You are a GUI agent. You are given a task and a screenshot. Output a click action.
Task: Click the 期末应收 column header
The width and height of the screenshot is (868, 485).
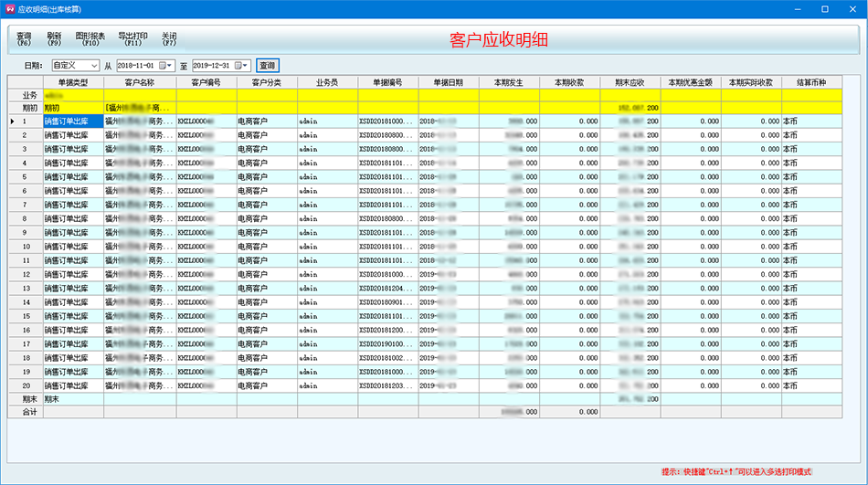(630, 82)
